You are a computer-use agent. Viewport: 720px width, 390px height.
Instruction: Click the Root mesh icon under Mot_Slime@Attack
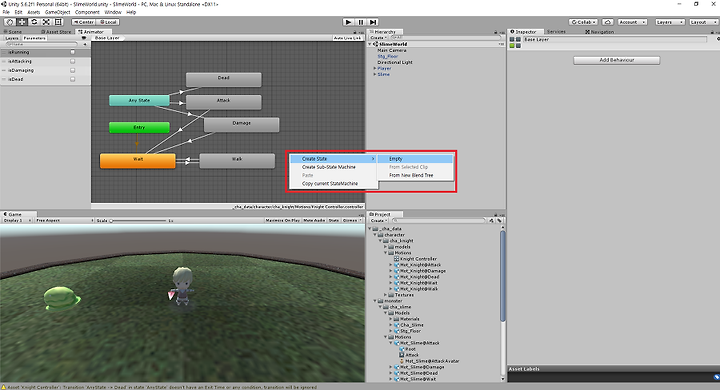(x=402, y=349)
